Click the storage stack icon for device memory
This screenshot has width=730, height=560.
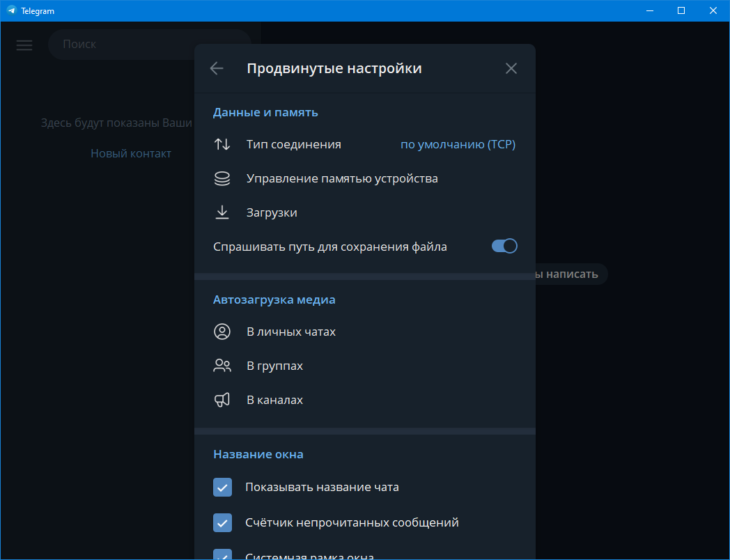(222, 179)
